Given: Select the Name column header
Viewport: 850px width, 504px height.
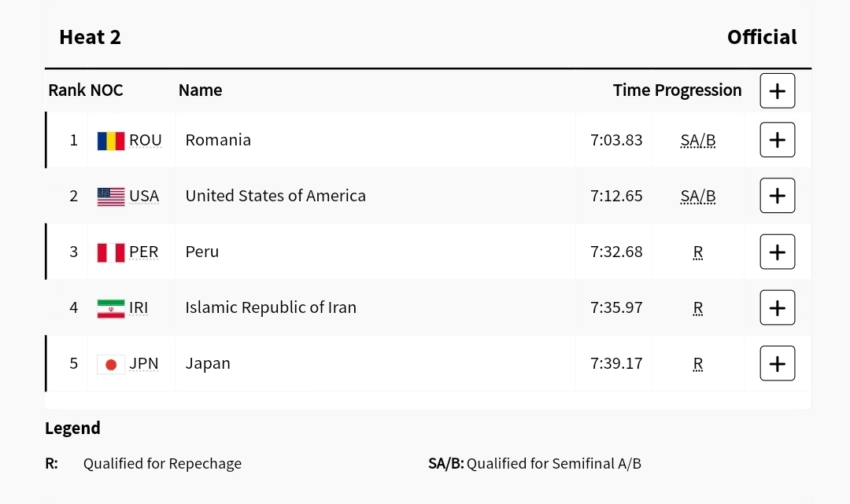Looking at the screenshot, I should coord(200,90).
